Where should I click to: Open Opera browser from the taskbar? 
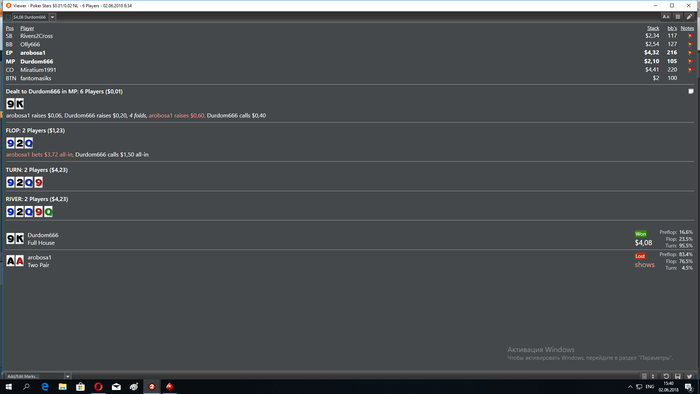[x=98, y=386]
